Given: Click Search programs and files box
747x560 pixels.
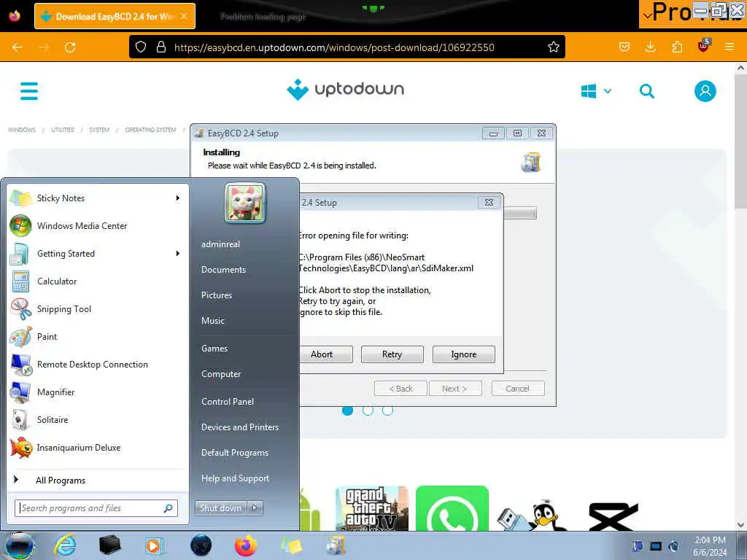Looking at the screenshot, I should [x=96, y=508].
